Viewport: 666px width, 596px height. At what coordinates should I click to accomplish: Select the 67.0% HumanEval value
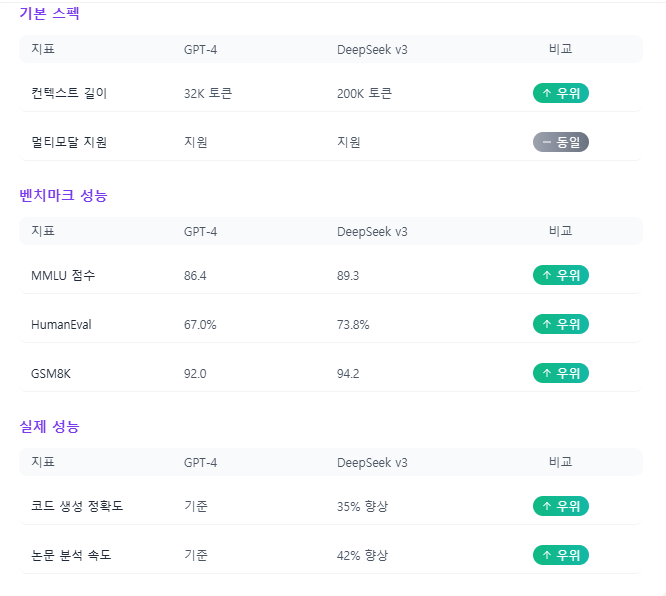[200, 325]
